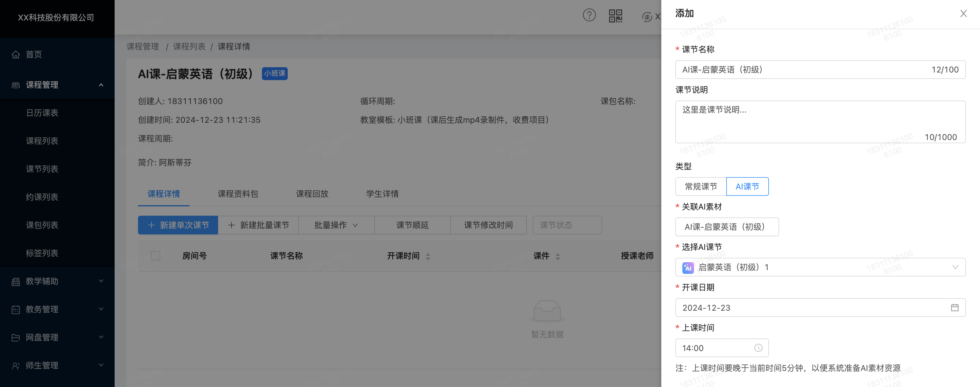Click the 新建单次课节 button
Viewport: 980px width, 387px height.
pos(178,225)
